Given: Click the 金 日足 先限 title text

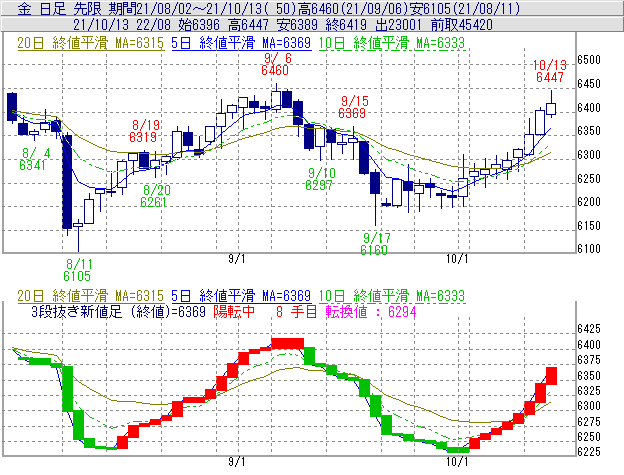Looking at the screenshot, I should pyautogui.click(x=60, y=8).
